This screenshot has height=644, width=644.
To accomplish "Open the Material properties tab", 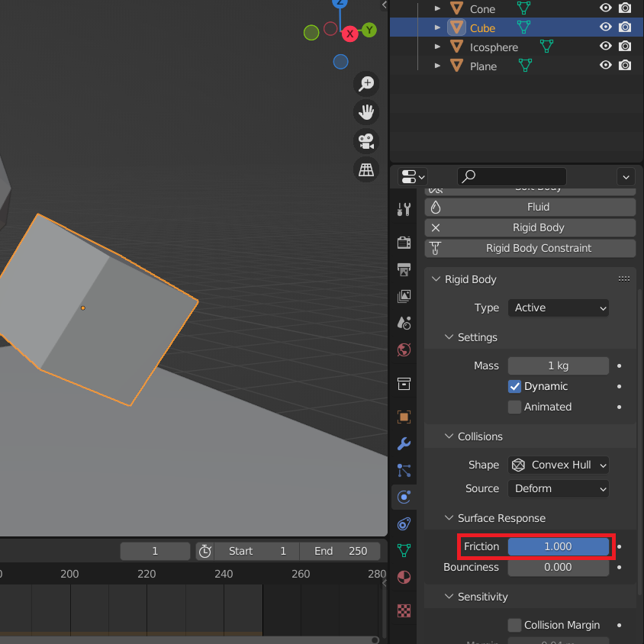I will pos(404,577).
